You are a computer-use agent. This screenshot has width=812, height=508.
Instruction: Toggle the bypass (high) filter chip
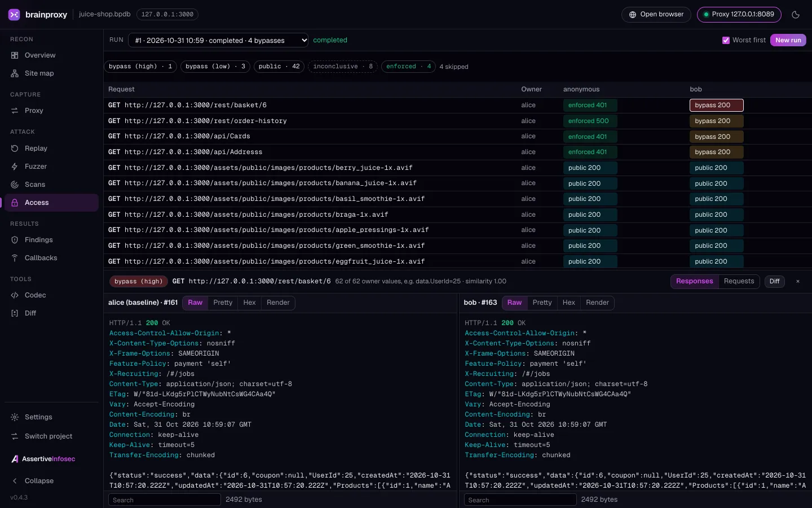tap(140, 67)
